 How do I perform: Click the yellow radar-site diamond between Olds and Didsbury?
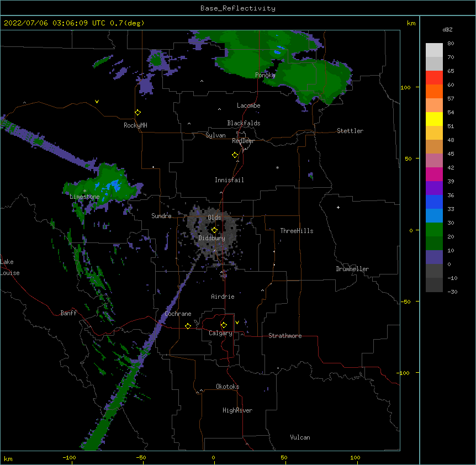(214, 230)
